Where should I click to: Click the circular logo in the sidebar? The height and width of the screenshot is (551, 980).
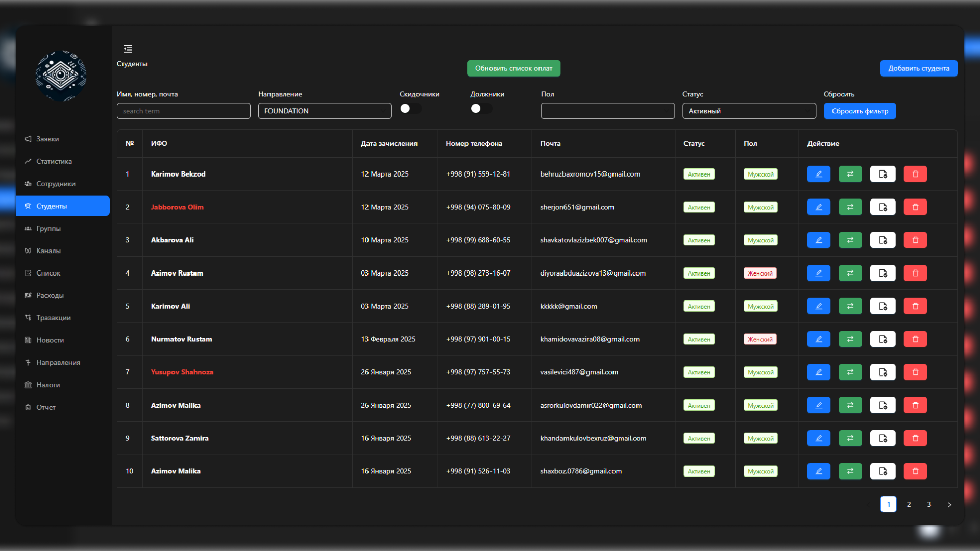point(61,76)
